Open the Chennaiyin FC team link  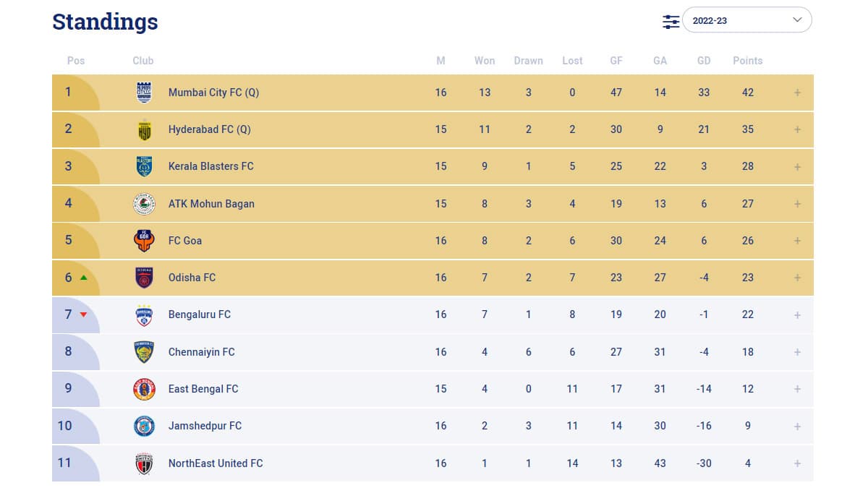pos(202,352)
